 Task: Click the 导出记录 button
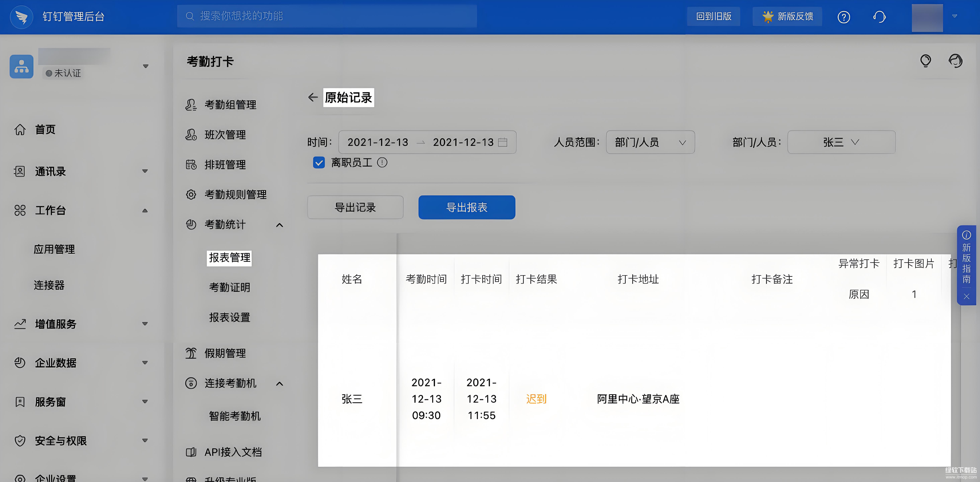coord(355,207)
